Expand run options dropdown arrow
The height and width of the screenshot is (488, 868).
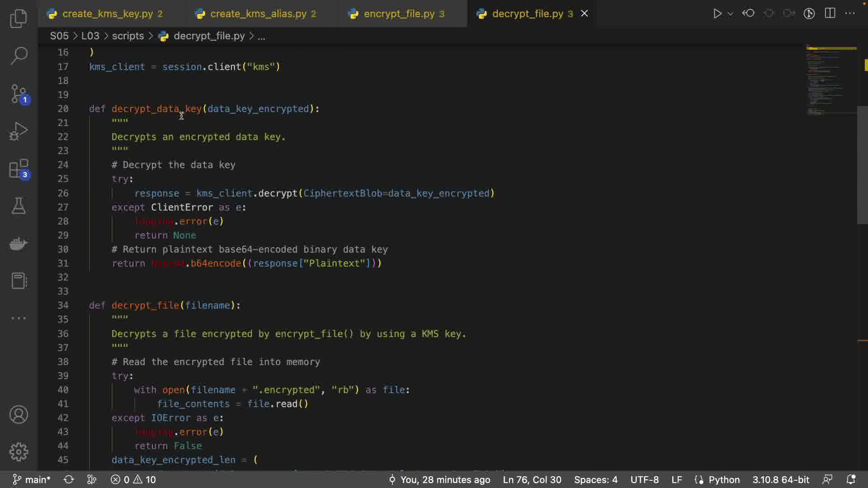click(730, 14)
